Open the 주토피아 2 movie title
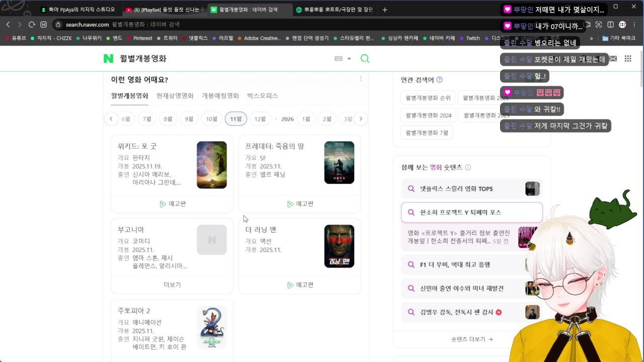This screenshot has width=644, height=362. click(134, 311)
